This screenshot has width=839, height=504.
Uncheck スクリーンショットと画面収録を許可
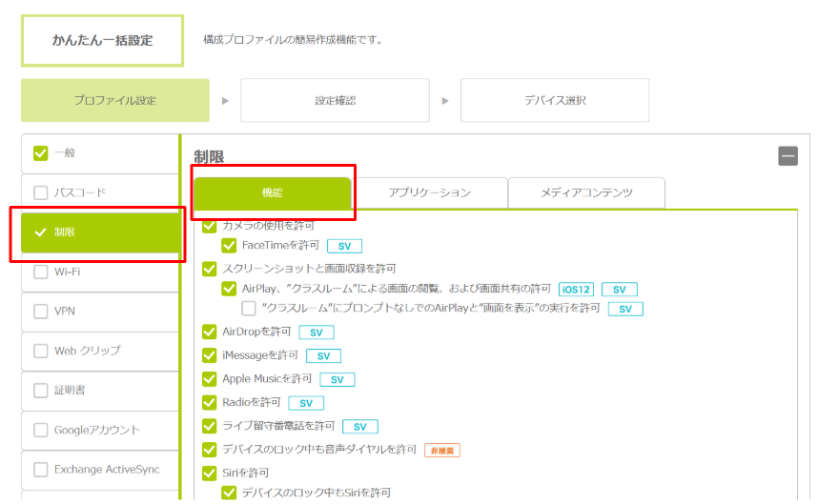[x=210, y=269]
